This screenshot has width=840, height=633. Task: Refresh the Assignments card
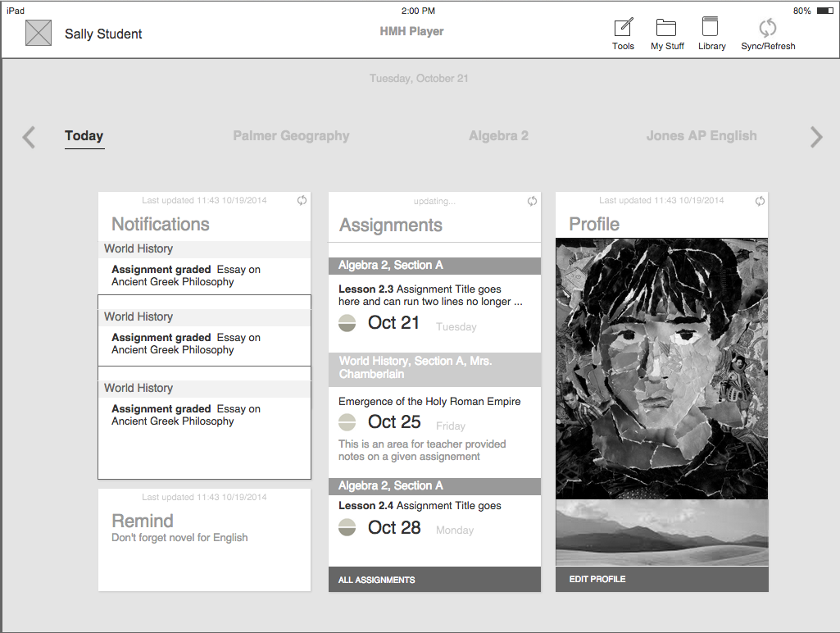tap(532, 201)
